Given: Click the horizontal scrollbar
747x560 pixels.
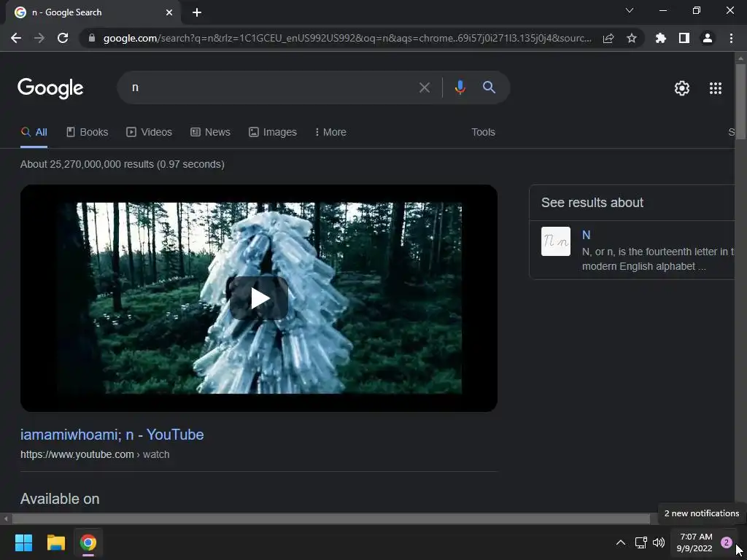Looking at the screenshot, I should click(331, 518).
